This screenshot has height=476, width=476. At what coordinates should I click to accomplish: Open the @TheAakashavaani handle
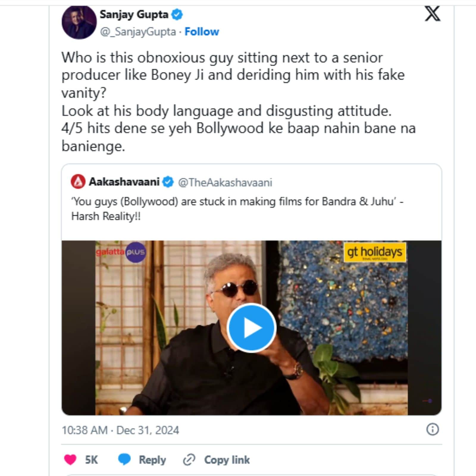(x=225, y=182)
